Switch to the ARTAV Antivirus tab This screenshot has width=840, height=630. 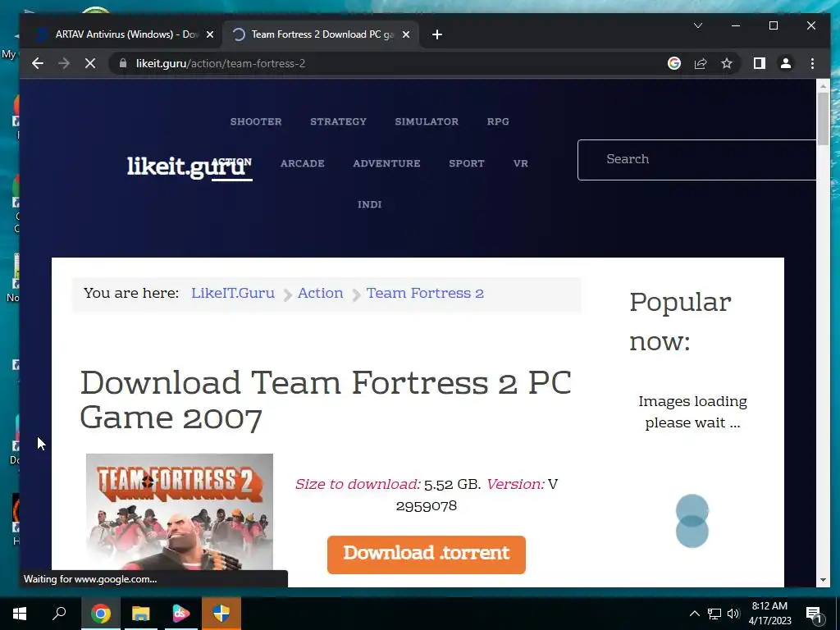(x=122, y=34)
